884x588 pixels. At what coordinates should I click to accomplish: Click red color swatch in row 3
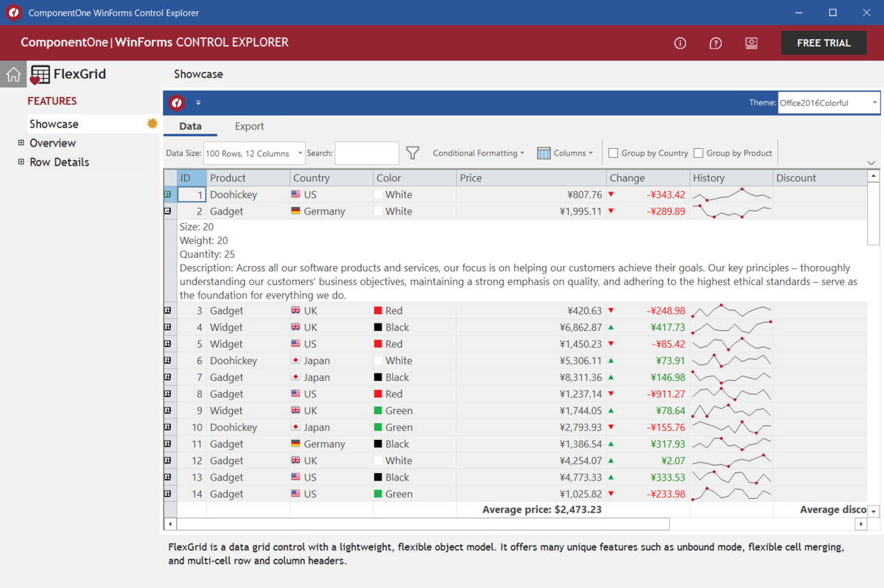pos(378,310)
